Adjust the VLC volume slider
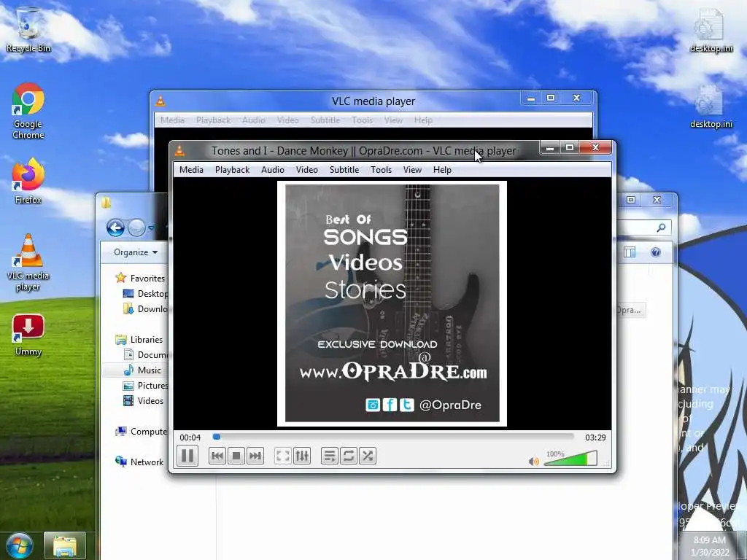 tap(570, 459)
